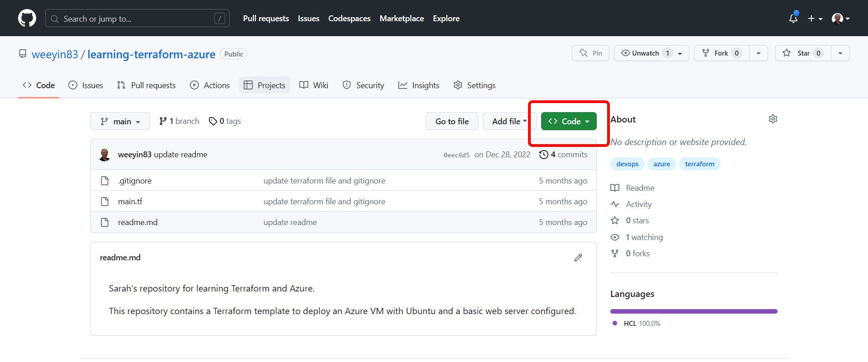Viewport: 868px width, 362px height.
Task: Open the Actions tab
Action: tap(210, 85)
